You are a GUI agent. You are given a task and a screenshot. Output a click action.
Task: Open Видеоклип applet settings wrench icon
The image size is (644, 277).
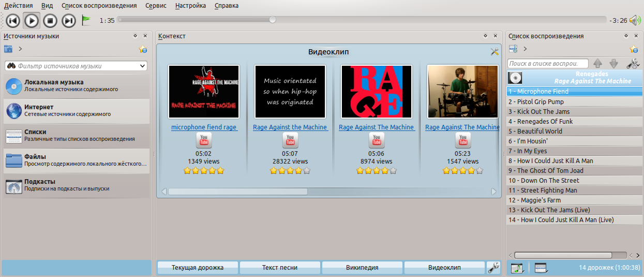(x=495, y=51)
